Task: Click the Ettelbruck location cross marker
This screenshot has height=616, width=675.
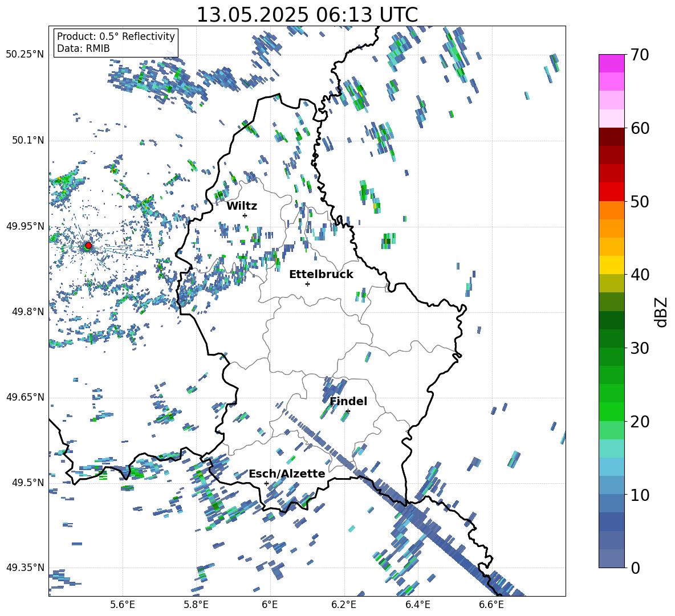Action: [307, 284]
